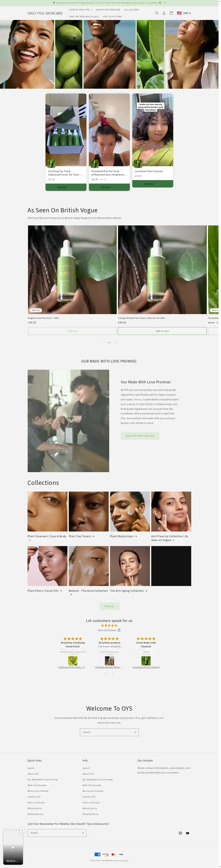Submit the footer newsletter email arrow
This screenshot has height=868, width=221.
pos(83,833)
